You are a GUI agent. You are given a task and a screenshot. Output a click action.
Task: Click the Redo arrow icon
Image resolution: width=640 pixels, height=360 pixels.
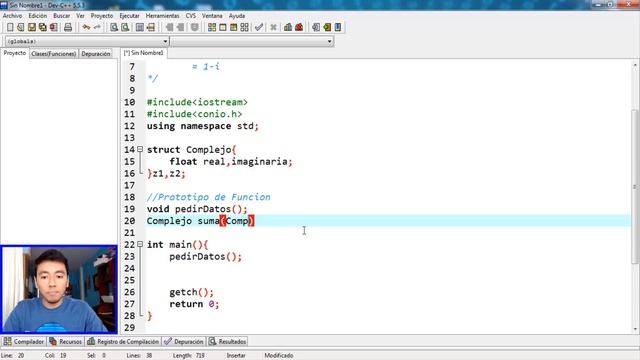[97, 27]
